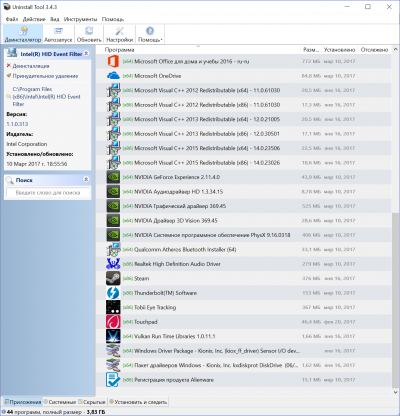Open the Автозапуск toolbar section

[x=58, y=34]
